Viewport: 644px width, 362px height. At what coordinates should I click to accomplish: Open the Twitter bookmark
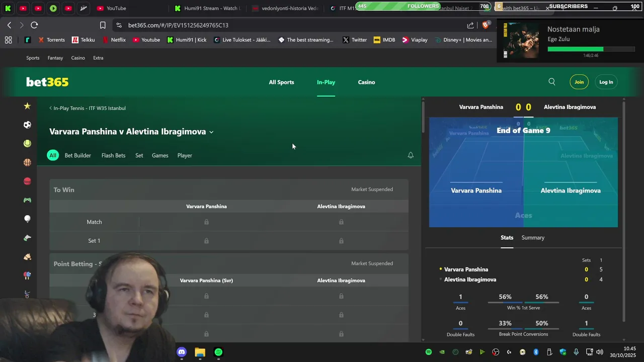355,40
